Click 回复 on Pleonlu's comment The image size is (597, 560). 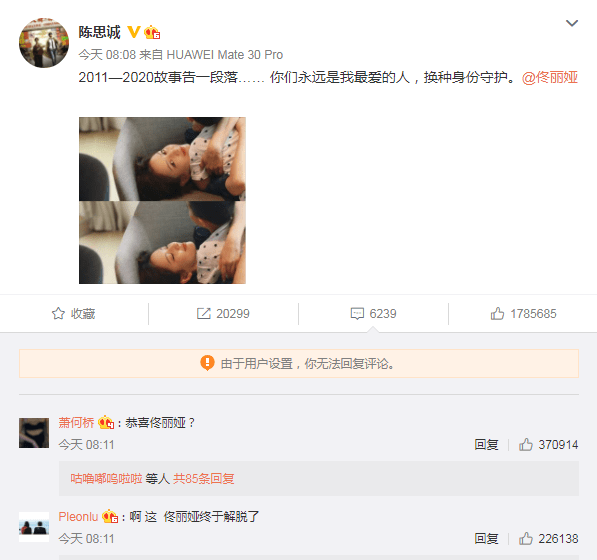[x=486, y=538]
